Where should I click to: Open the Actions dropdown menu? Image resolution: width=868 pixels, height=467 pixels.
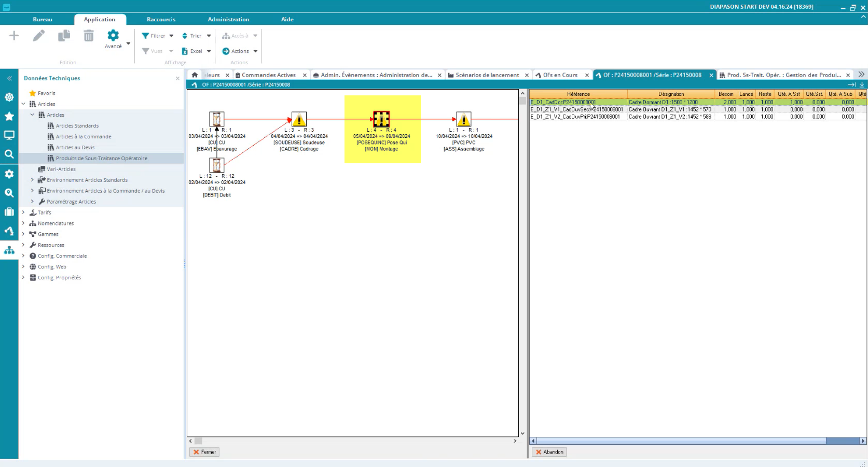pos(240,51)
